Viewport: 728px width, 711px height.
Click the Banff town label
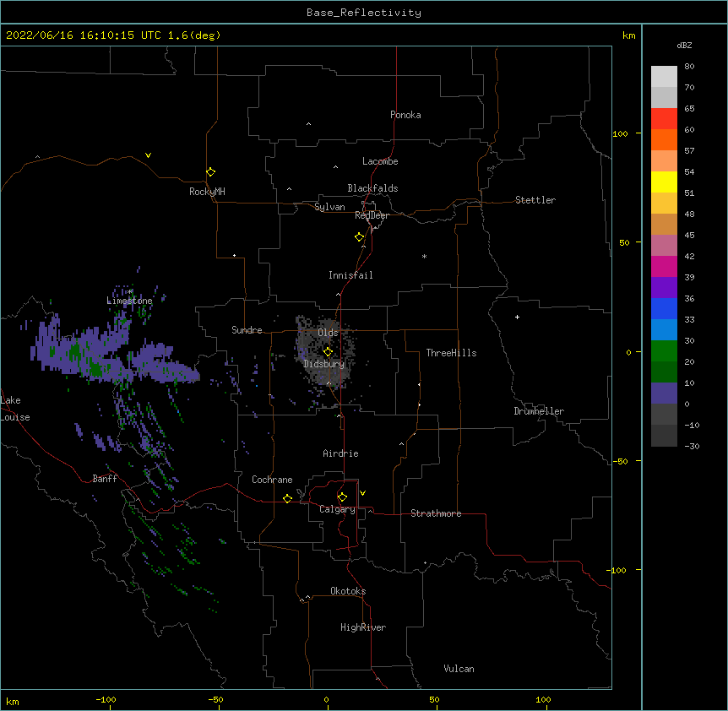(x=105, y=479)
